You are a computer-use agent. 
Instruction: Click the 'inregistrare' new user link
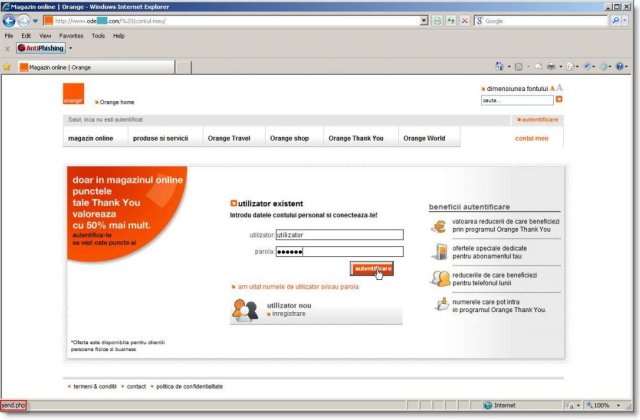pyautogui.click(x=289, y=313)
